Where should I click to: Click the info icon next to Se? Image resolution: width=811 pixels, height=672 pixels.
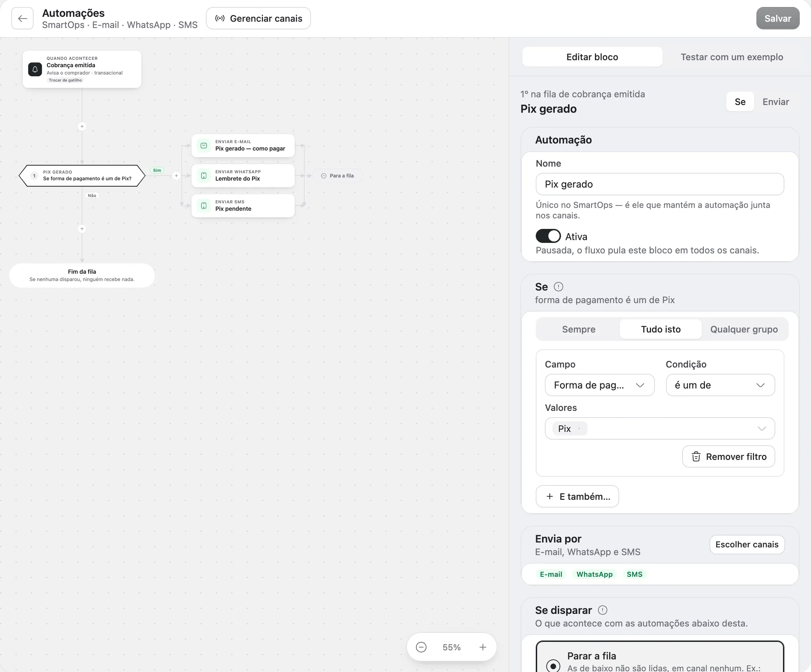(559, 286)
